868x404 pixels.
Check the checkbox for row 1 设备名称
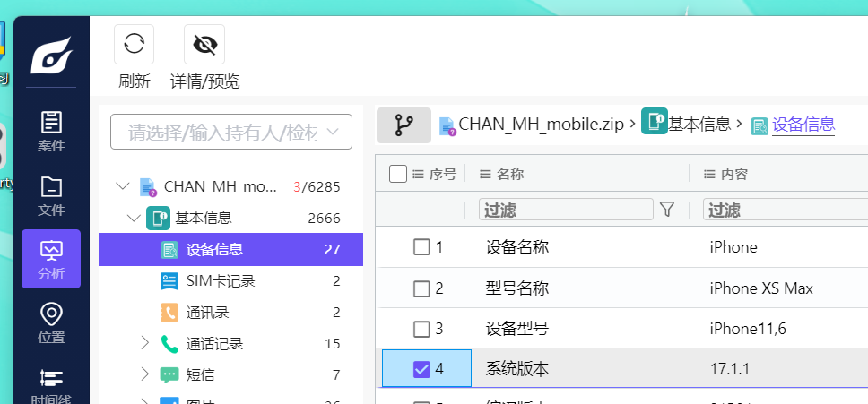[421, 247]
